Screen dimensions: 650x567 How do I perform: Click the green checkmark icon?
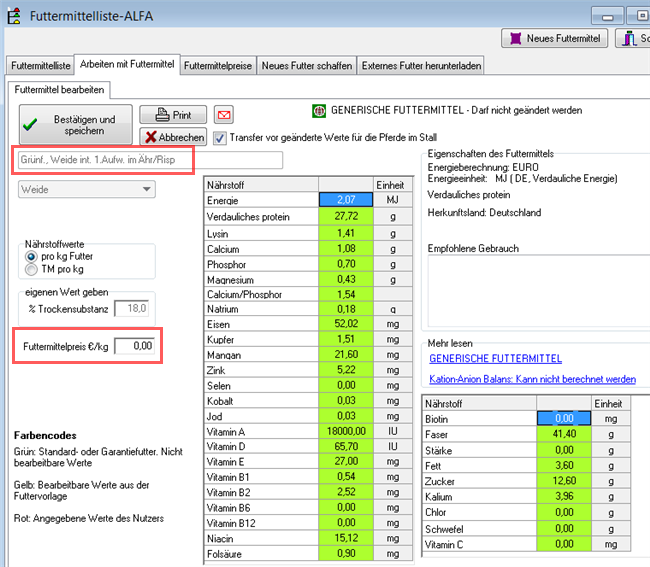click(x=30, y=124)
